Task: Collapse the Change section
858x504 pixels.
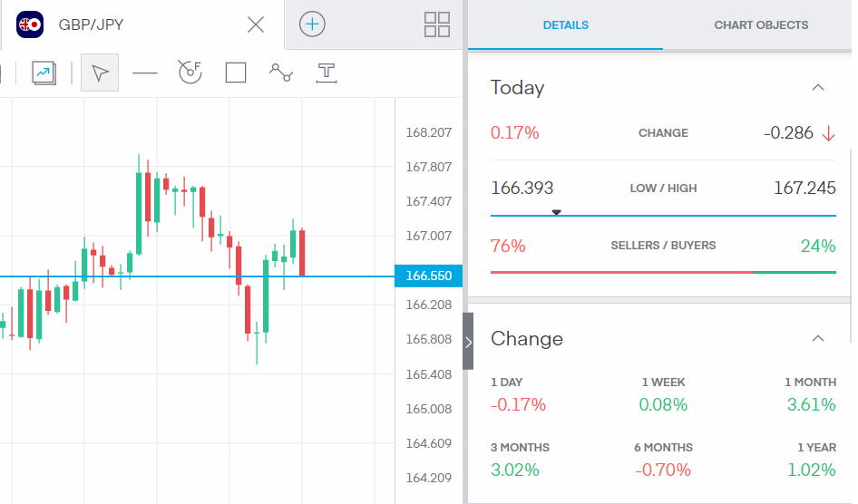Action: coord(817,338)
